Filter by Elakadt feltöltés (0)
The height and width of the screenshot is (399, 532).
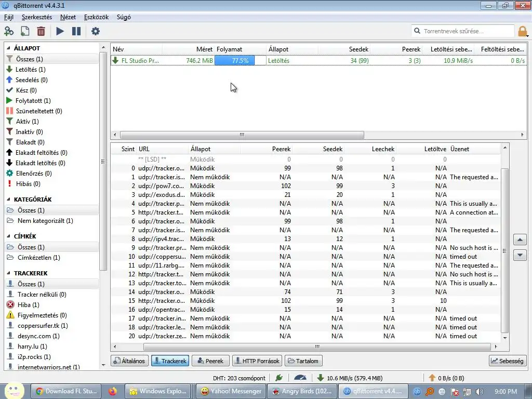52,153
